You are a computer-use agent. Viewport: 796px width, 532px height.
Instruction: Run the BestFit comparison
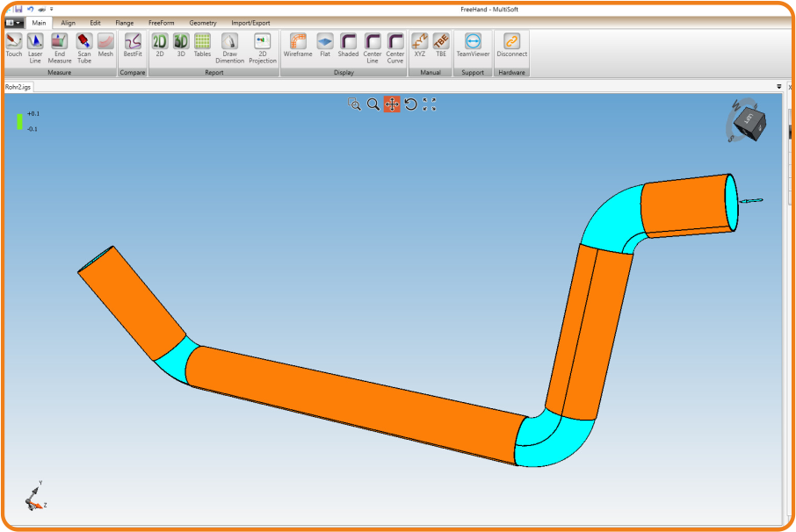pyautogui.click(x=133, y=46)
